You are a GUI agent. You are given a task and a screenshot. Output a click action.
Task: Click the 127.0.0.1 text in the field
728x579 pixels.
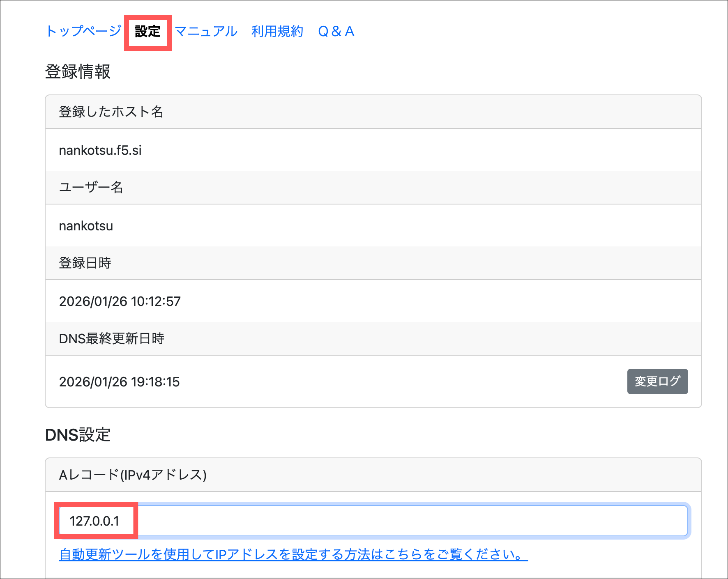(x=94, y=521)
